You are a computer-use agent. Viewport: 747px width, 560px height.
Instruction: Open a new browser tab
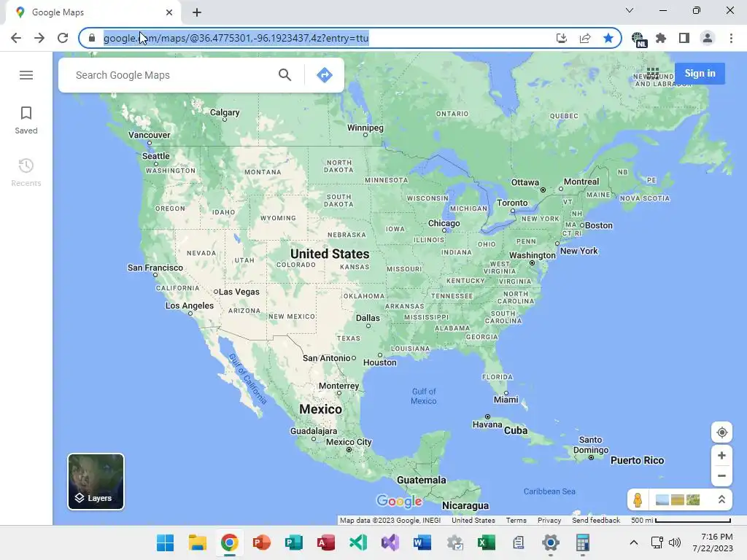click(197, 12)
